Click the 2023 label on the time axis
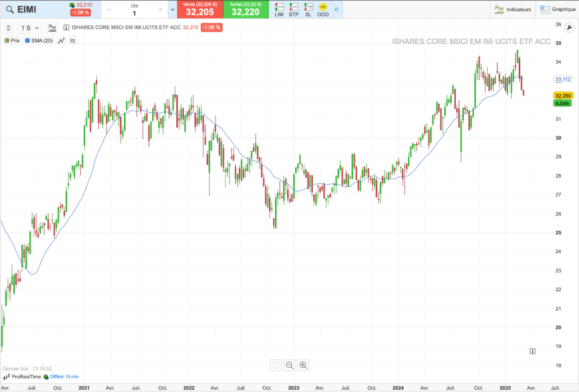The image size is (579, 392). [x=293, y=388]
